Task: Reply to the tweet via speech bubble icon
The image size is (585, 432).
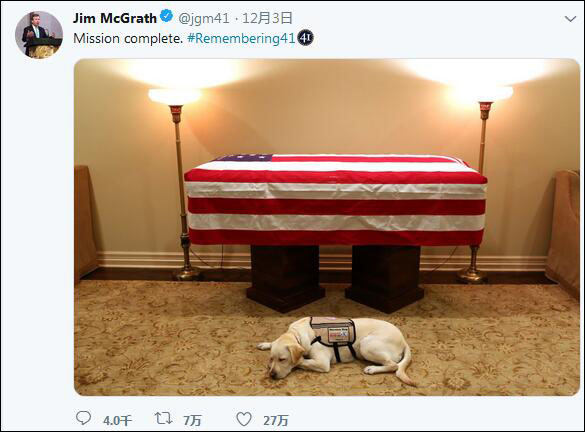Action: point(83,419)
